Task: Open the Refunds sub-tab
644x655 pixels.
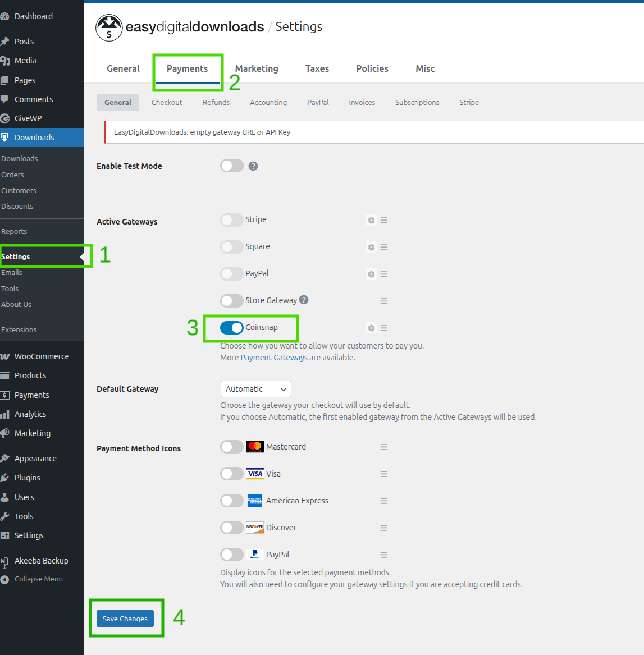Action: 216,102
